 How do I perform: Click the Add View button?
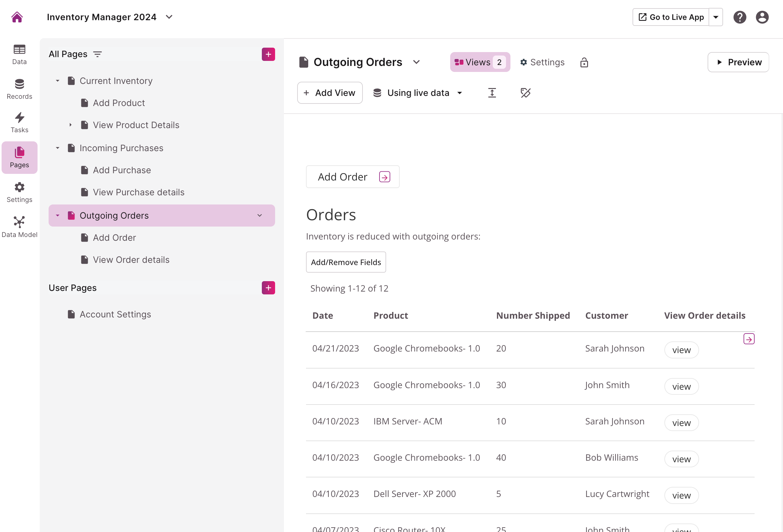click(329, 93)
